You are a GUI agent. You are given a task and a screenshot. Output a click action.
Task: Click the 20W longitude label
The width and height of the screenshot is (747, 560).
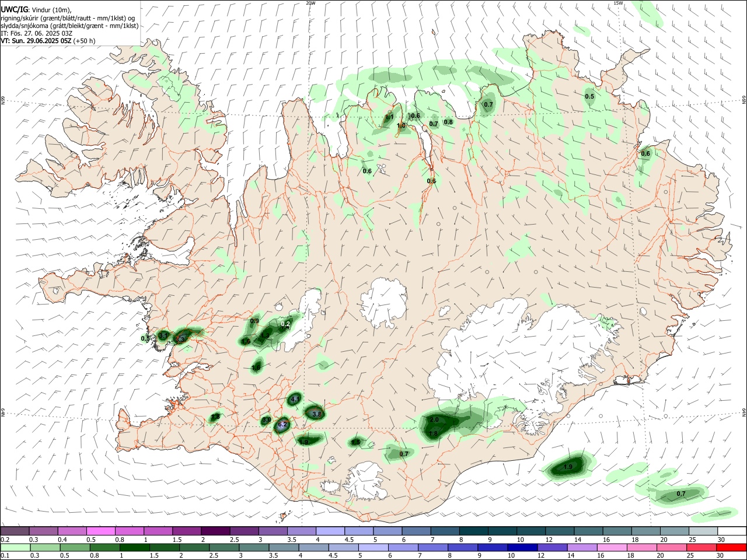point(310,3)
